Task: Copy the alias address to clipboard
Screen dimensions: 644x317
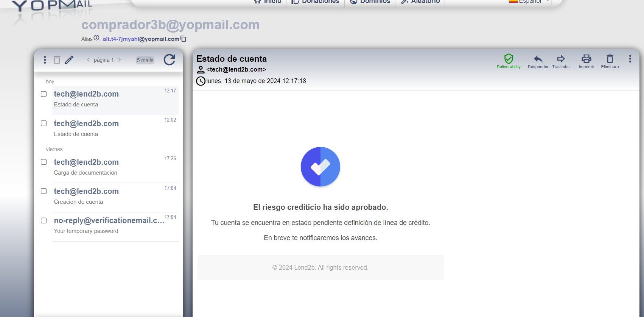Action: tap(184, 39)
